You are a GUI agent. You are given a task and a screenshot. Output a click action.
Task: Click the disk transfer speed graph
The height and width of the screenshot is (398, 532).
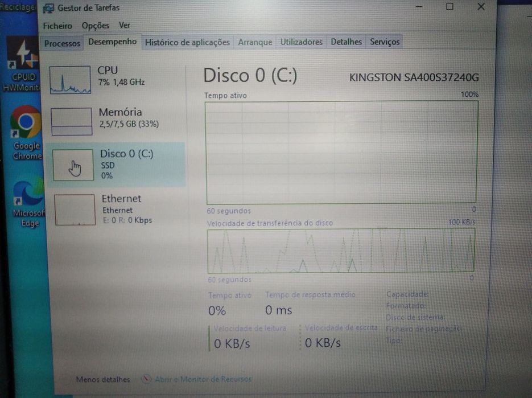pyautogui.click(x=341, y=251)
